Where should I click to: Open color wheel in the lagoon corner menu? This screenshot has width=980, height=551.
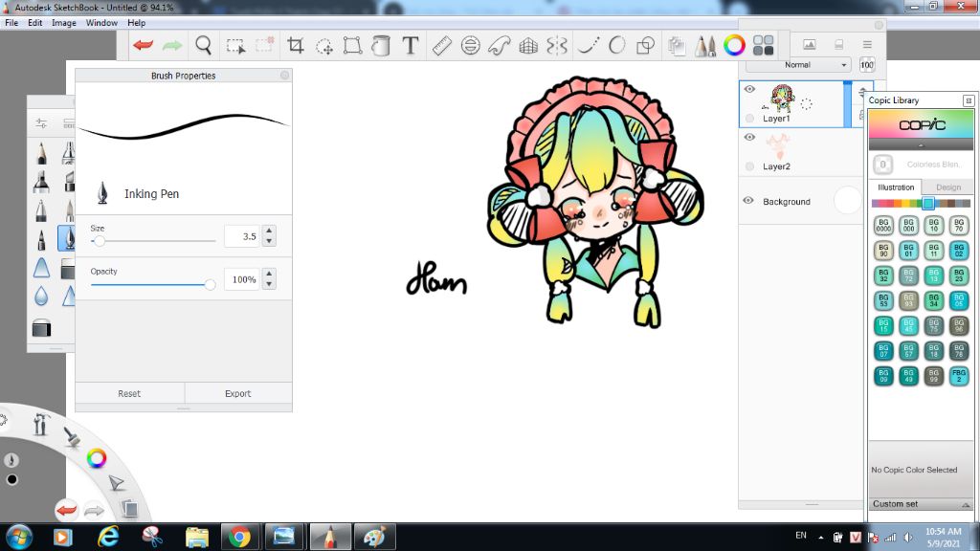[x=97, y=458]
